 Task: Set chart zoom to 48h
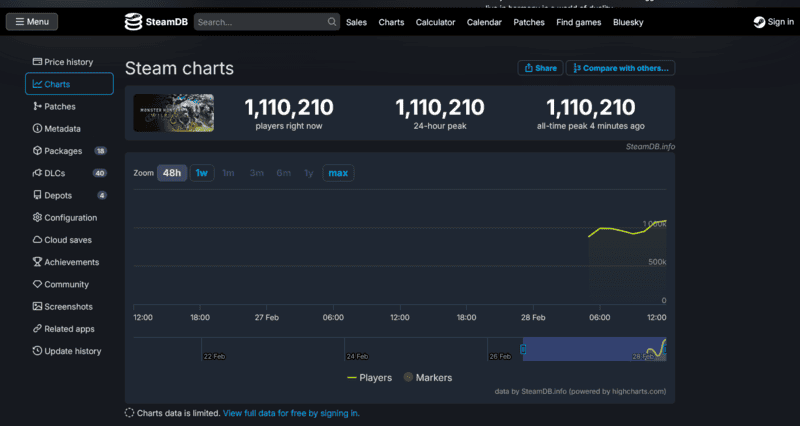tap(172, 173)
